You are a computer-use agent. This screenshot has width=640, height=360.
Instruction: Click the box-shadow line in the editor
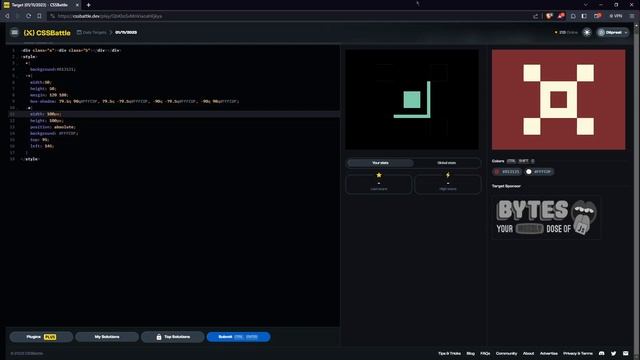pos(134,101)
